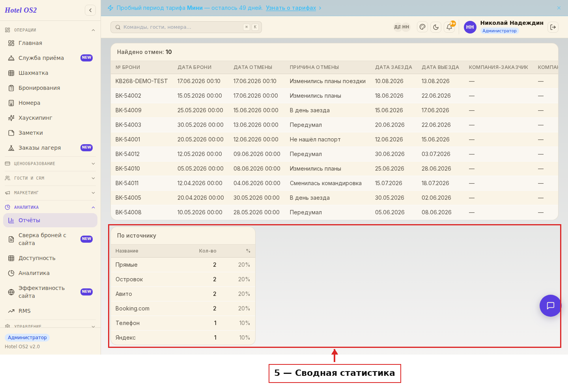The height and width of the screenshot is (392, 568).
Task: Follow the Узнать о тарифах link
Action: pyautogui.click(x=291, y=8)
